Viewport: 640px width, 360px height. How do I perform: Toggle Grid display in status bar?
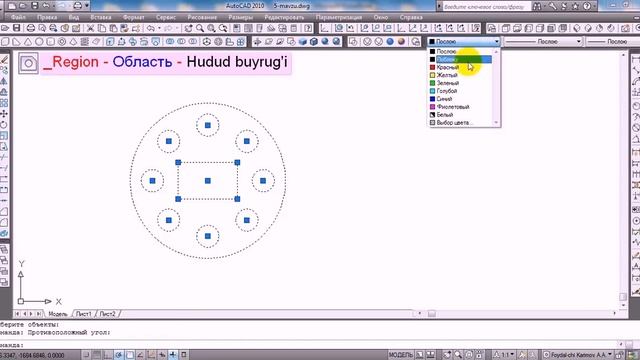[x=97, y=355]
